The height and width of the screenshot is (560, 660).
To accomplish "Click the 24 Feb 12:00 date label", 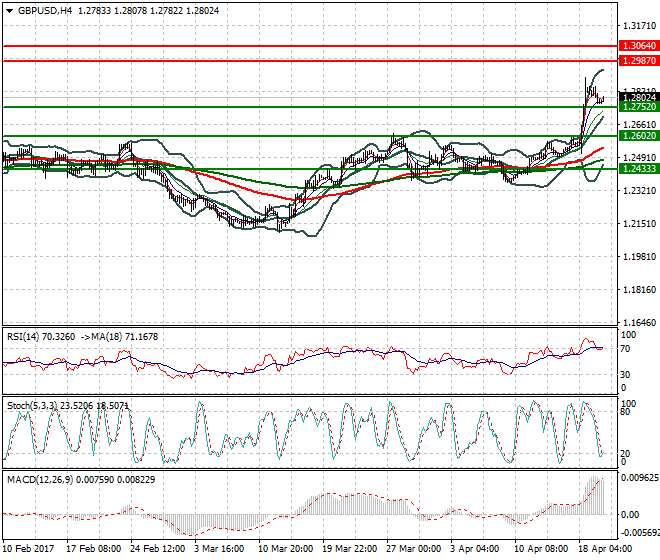I will click(157, 549).
